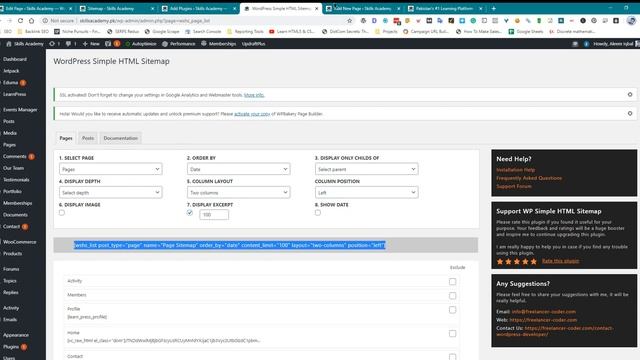Open Appearance in the admin sidebar
Screen dimensions: 640x360
point(16,335)
